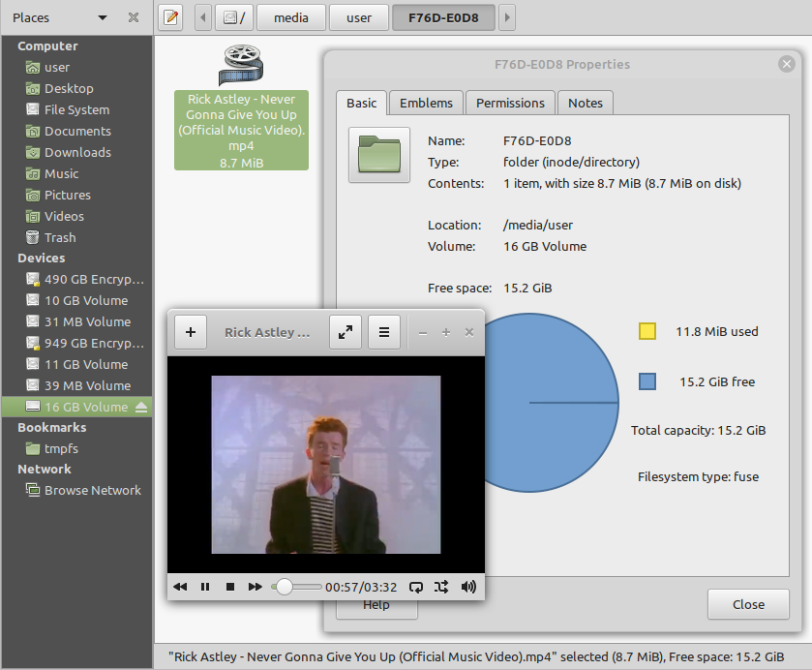This screenshot has height=670, width=812.
Task: Mute the video player volume
Action: click(468, 587)
